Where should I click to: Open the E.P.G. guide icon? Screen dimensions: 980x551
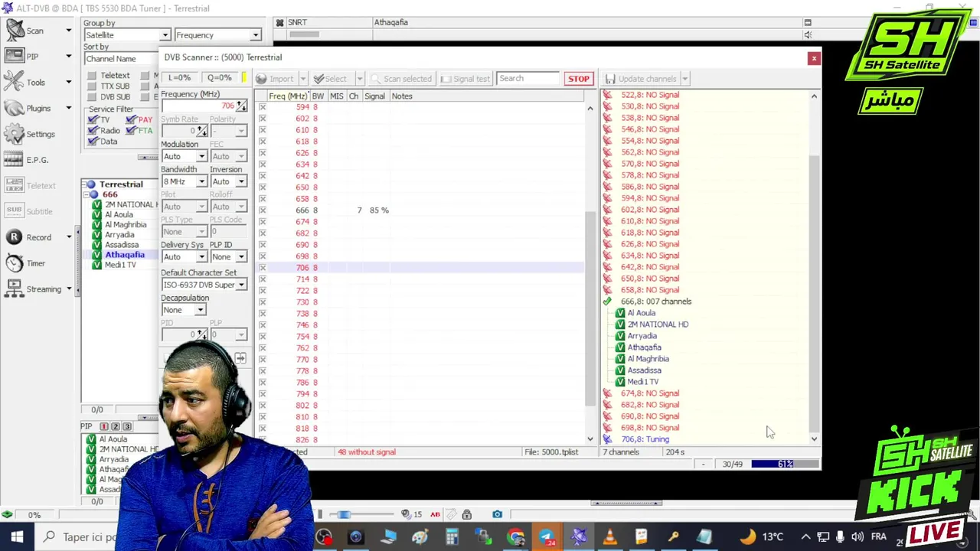[x=15, y=159]
